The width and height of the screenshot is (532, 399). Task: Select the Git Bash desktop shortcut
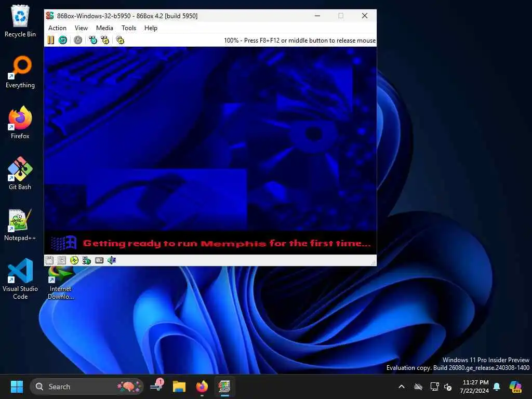pyautogui.click(x=20, y=174)
